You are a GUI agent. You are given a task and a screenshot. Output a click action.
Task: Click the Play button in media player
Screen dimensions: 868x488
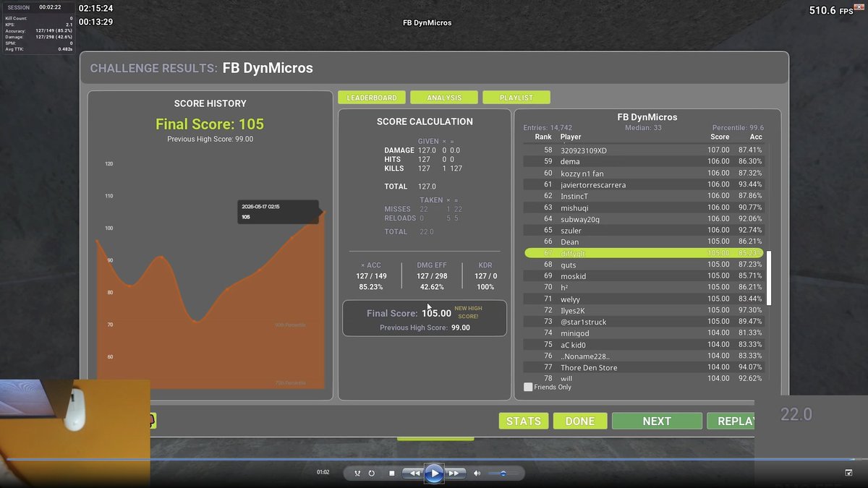pyautogui.click(x=433, y=473)
